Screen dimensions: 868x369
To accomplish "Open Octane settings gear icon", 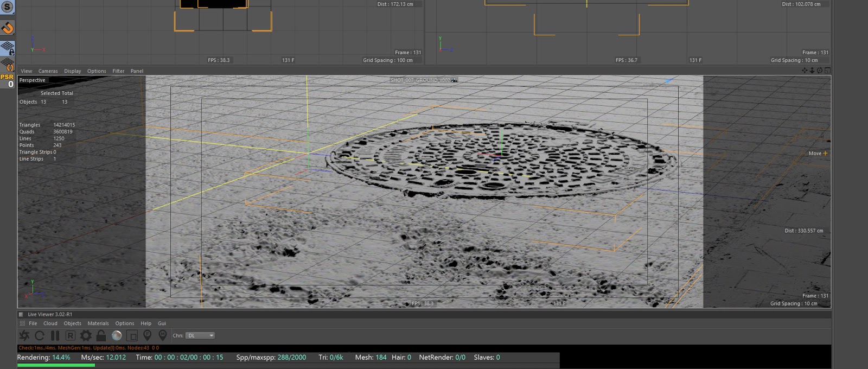I will [x=86, y=336].
